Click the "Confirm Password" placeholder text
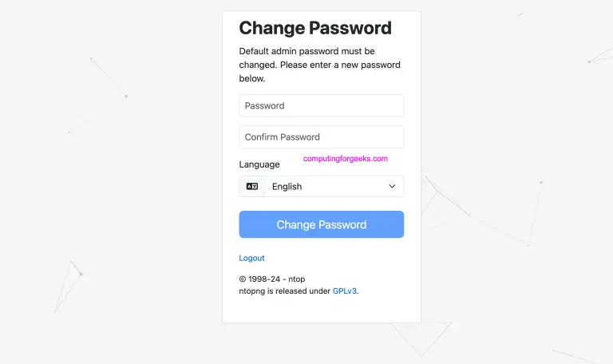Screen dimensions: 613x364 283,136
